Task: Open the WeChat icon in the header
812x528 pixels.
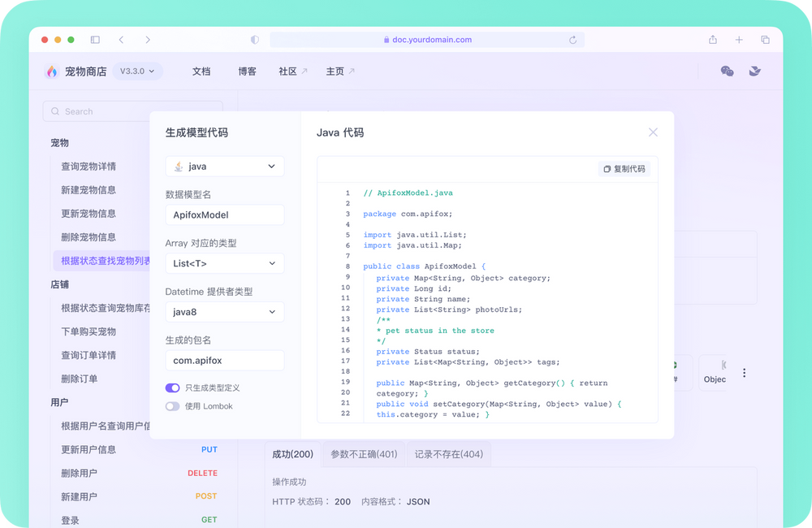Action: click(x=727, y=71)
